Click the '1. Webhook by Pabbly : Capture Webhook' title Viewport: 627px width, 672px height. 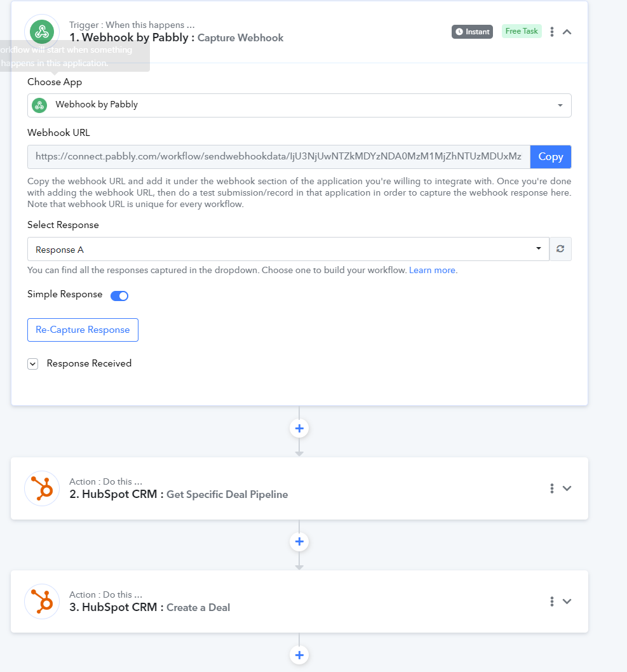177,37
